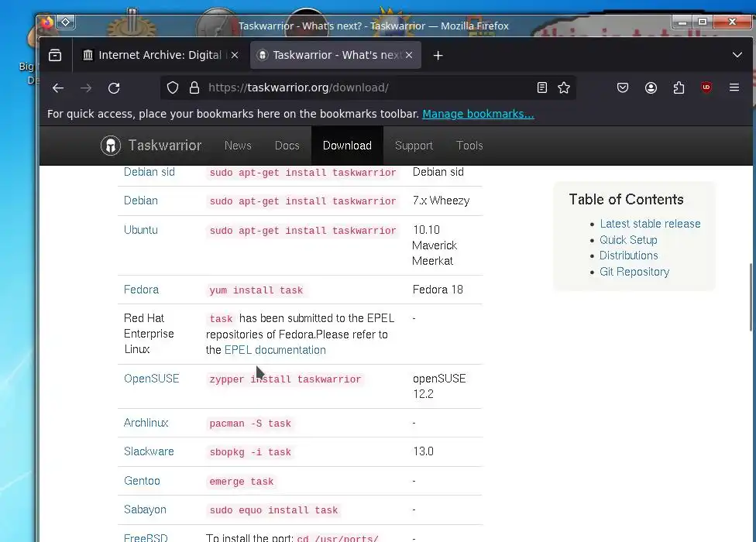Open the Ubuntu distribution link
Viewport: 756px width, 542px height.
(141, 230)
